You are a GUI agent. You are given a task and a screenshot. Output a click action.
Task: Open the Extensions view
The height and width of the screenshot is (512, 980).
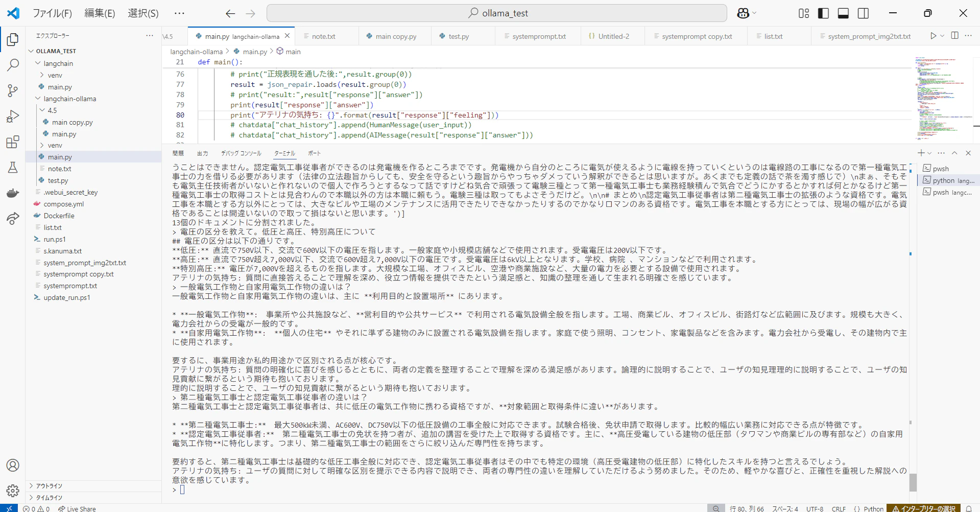[x=13, y=142]
